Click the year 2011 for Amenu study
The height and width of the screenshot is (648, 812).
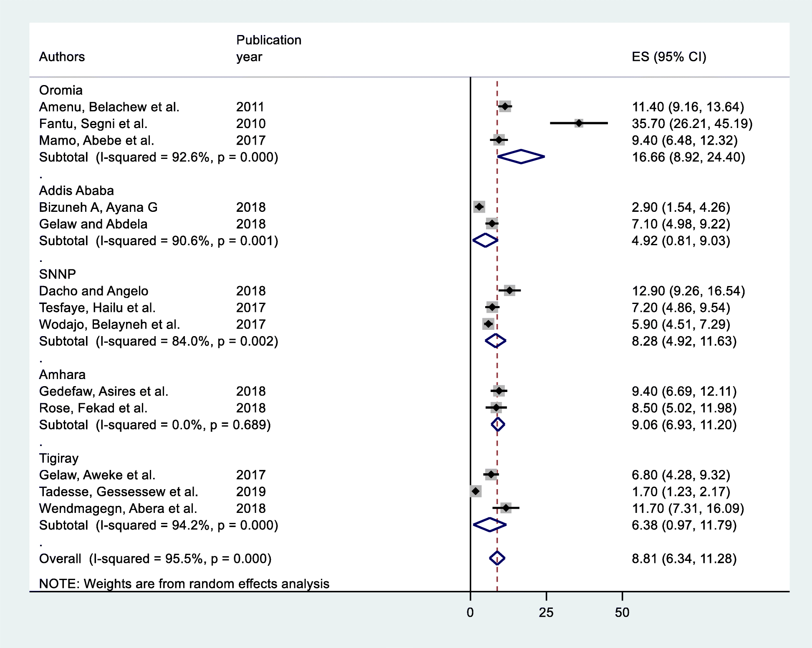[x=250, y=107]
